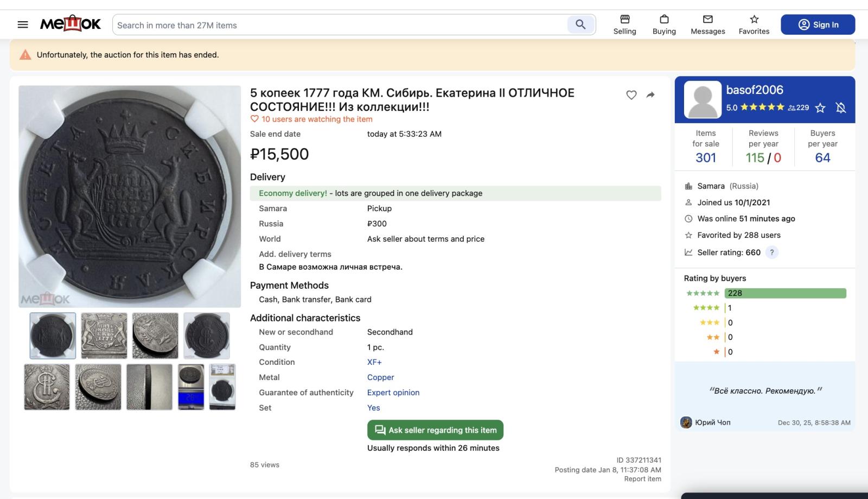
Task: Focus the search items input field
Action: 340,25
